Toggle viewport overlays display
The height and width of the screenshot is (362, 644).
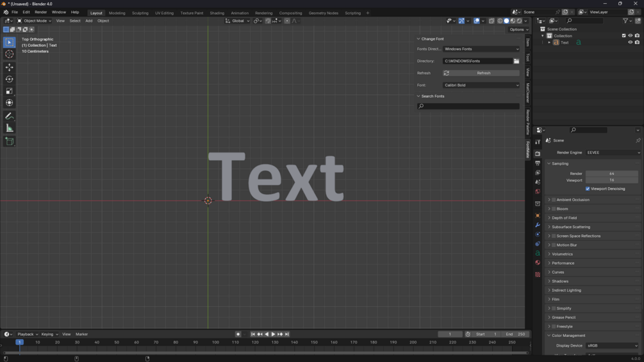476,21
